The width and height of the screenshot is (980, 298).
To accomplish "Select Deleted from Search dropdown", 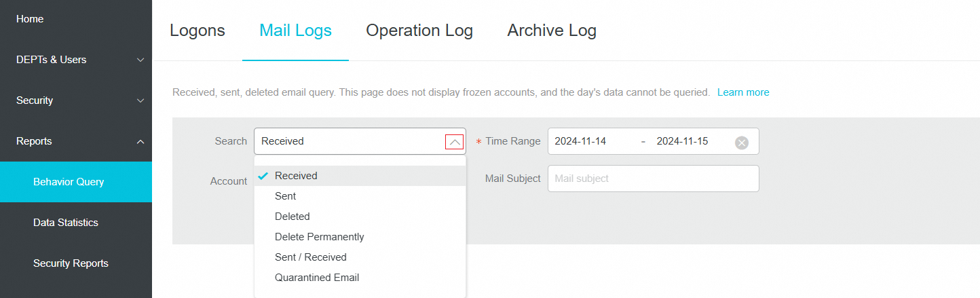I will 360,217.
